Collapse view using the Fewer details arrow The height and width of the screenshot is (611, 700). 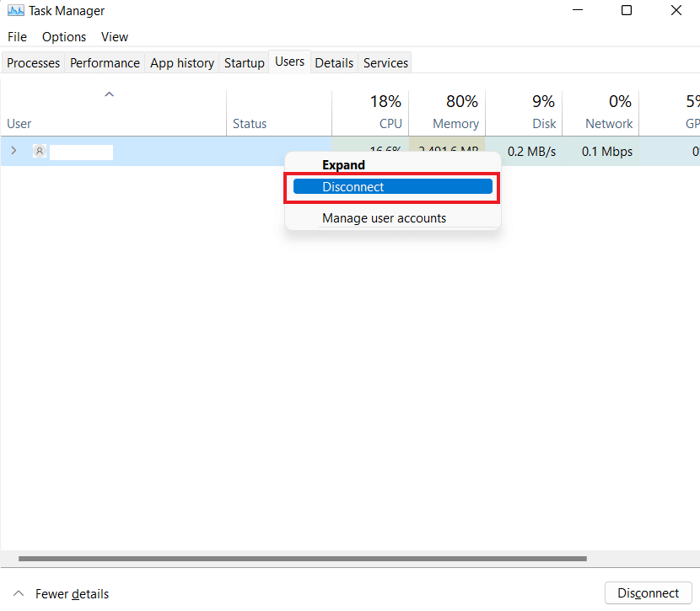pyautogui.click(x=19, y=593)
